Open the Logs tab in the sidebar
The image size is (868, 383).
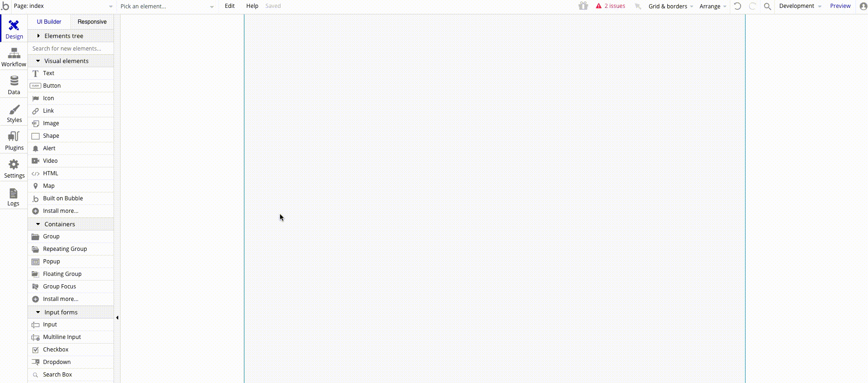tap(14, 196)
